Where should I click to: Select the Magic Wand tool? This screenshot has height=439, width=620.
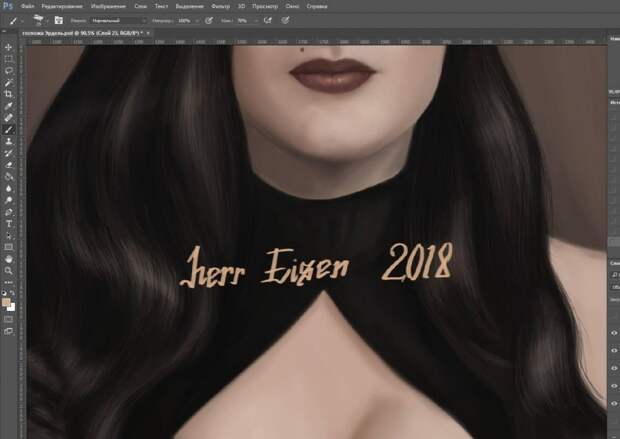pos(8,82)
